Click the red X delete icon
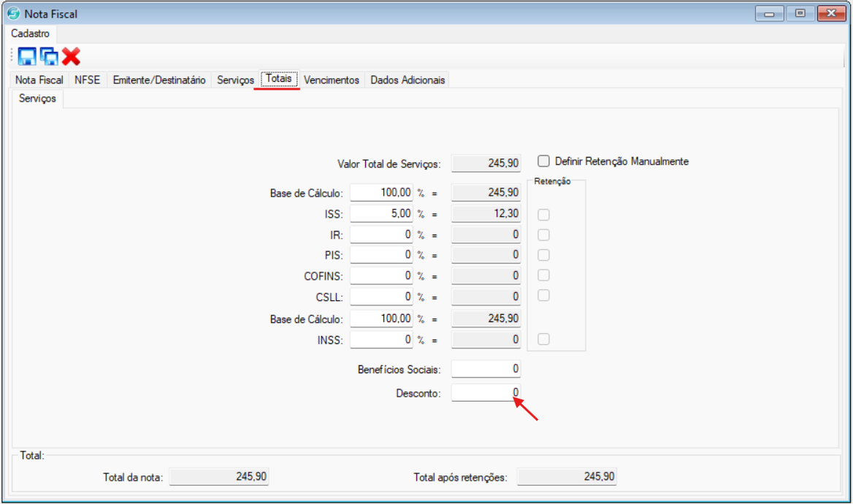Screen dimensions: 853x504 (x=71, y=56)
